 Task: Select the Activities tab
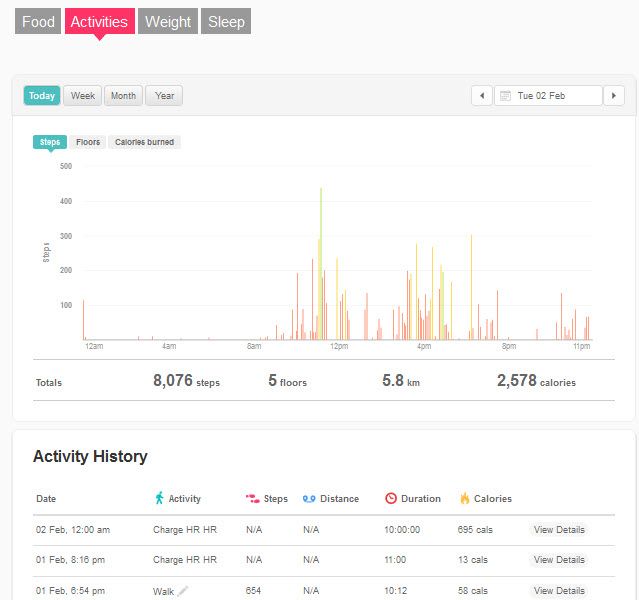(x=99, y=21)
